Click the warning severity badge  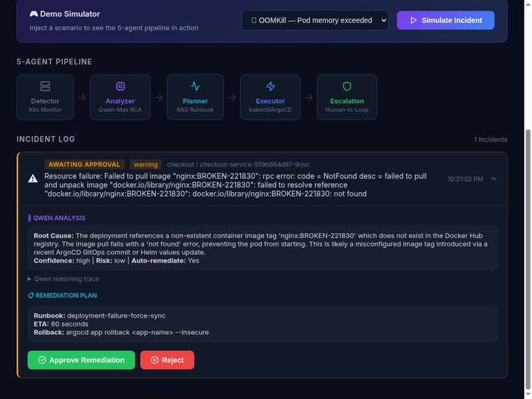[x=146, y=164]
